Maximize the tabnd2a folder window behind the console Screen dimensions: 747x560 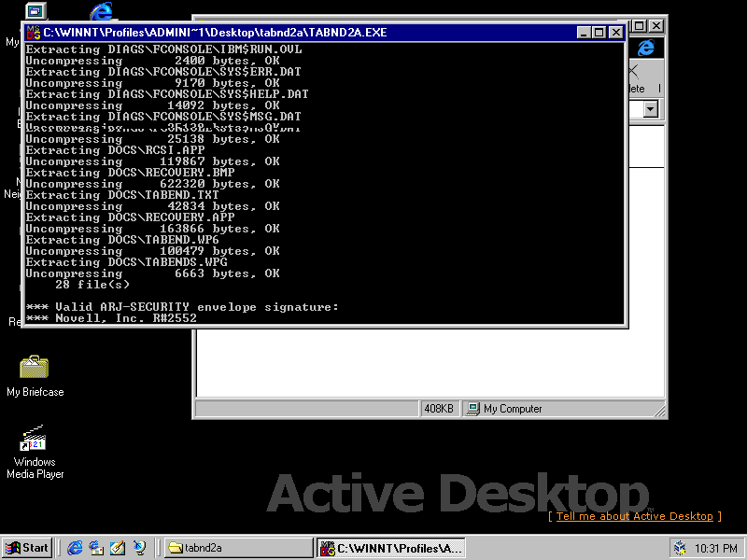click(641, 26)
